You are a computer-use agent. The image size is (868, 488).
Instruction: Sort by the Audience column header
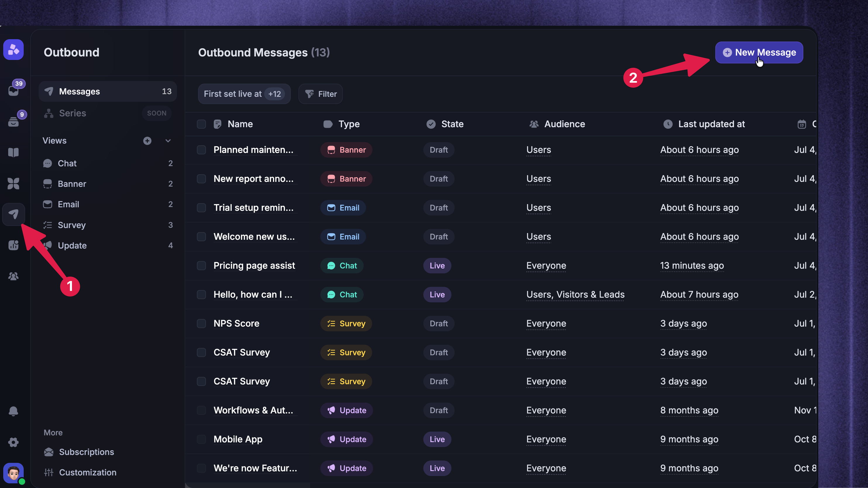coord(557,124)
